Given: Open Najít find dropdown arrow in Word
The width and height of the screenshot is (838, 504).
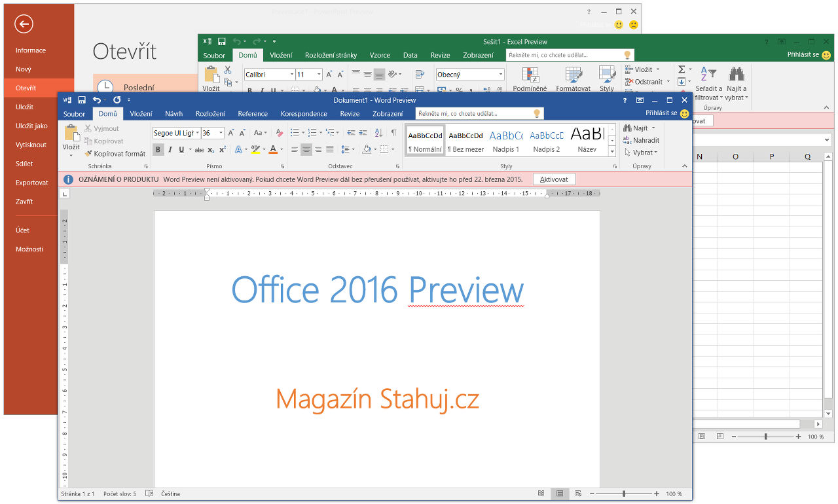Looking at the screenshot, I should [x=653, y=128].
